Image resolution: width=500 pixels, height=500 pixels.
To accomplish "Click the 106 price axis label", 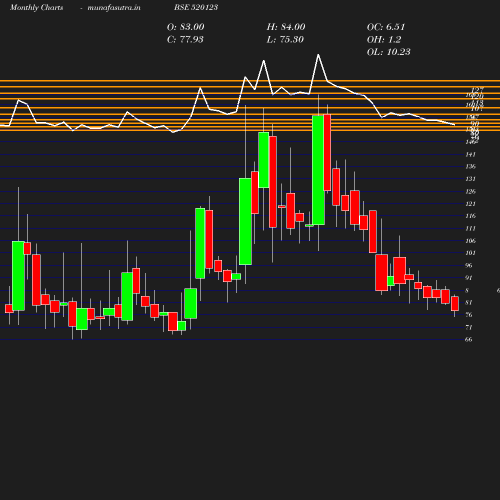I will 471,241.
